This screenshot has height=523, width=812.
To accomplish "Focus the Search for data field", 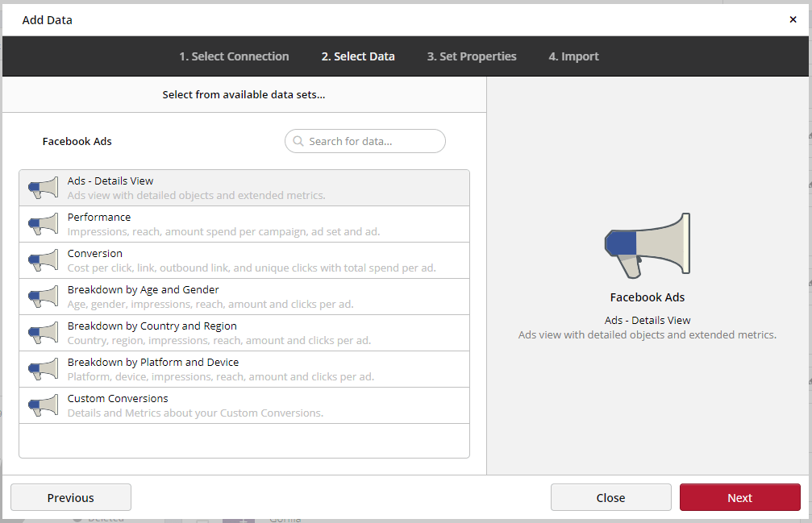I will tap(365, 141).
